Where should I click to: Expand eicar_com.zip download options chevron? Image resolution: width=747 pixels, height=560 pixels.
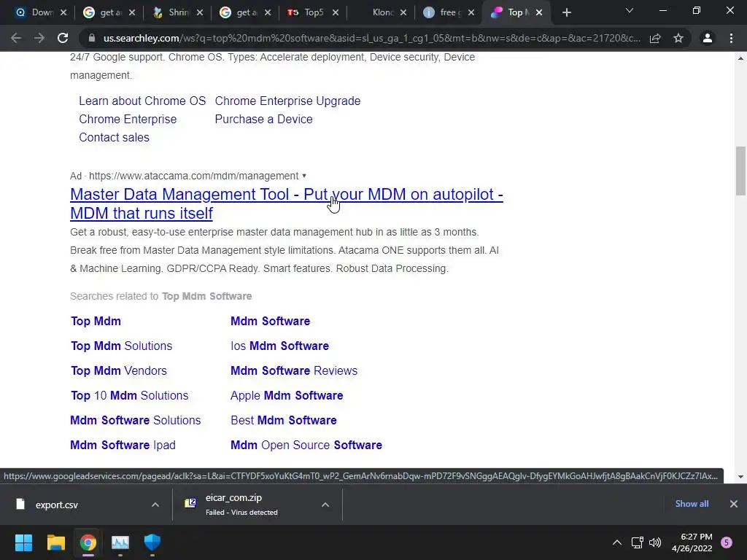click(x=325, y=505)
